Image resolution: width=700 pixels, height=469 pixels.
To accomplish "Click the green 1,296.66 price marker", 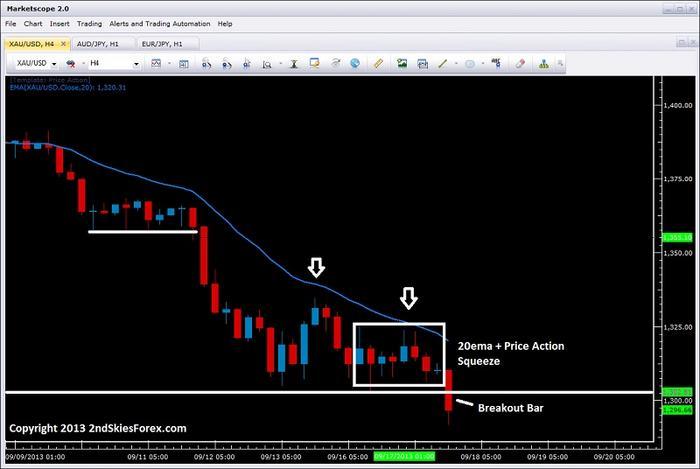I will (677, 410).
